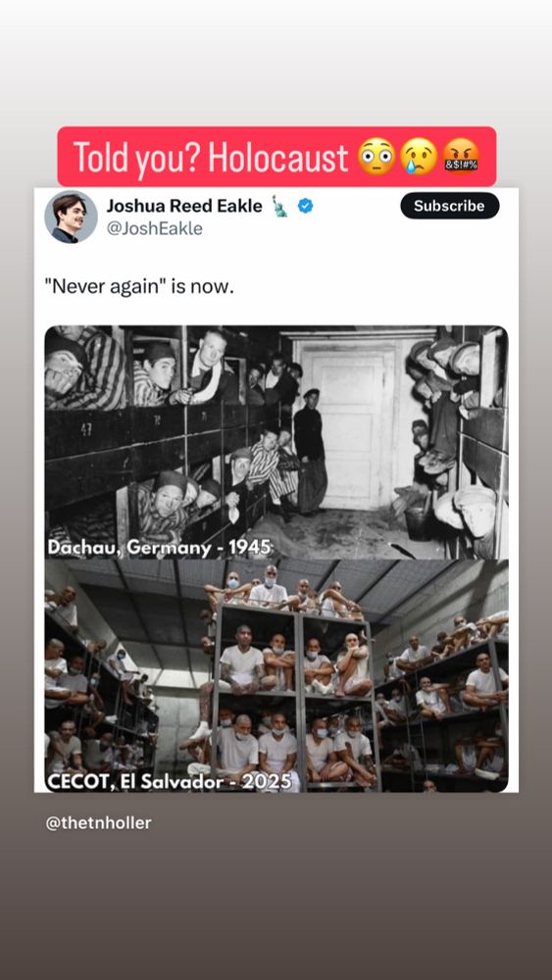Click "Told you?" in the red banner
The height and width of the screenshot is (980, 552).
tap(136, 157)
